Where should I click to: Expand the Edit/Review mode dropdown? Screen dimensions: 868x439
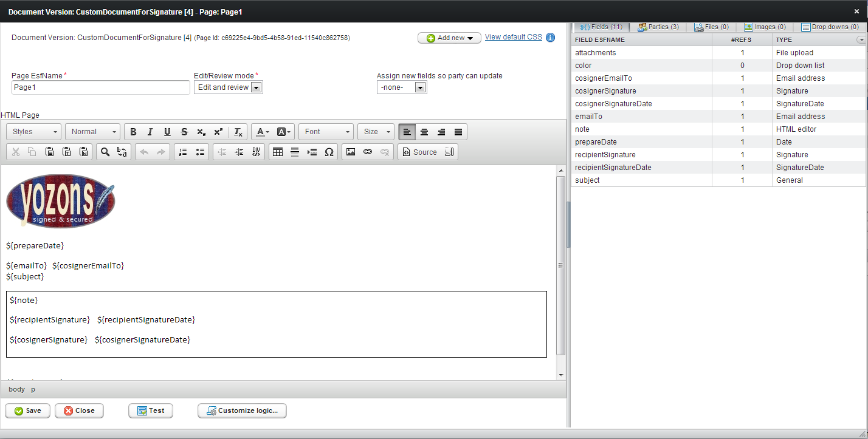pyautogui.click(x=256, y=87)
